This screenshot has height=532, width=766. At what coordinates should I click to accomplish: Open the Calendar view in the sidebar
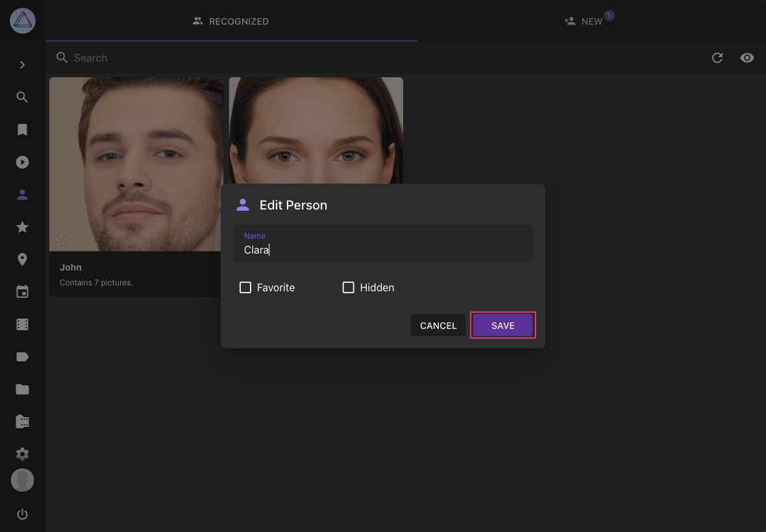pos(22,291)
